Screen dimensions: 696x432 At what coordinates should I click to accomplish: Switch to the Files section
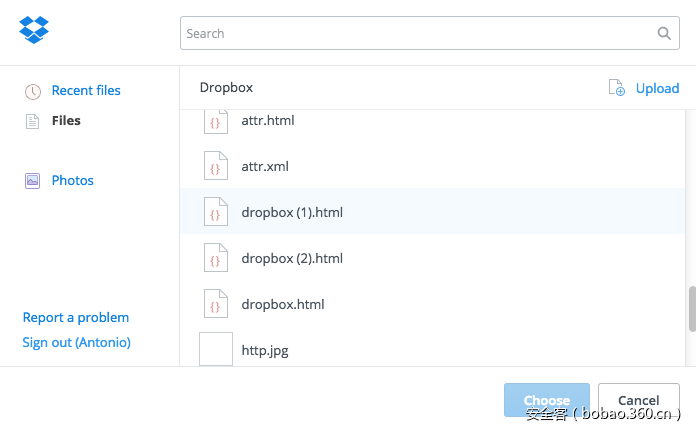(x=66, y=121)
